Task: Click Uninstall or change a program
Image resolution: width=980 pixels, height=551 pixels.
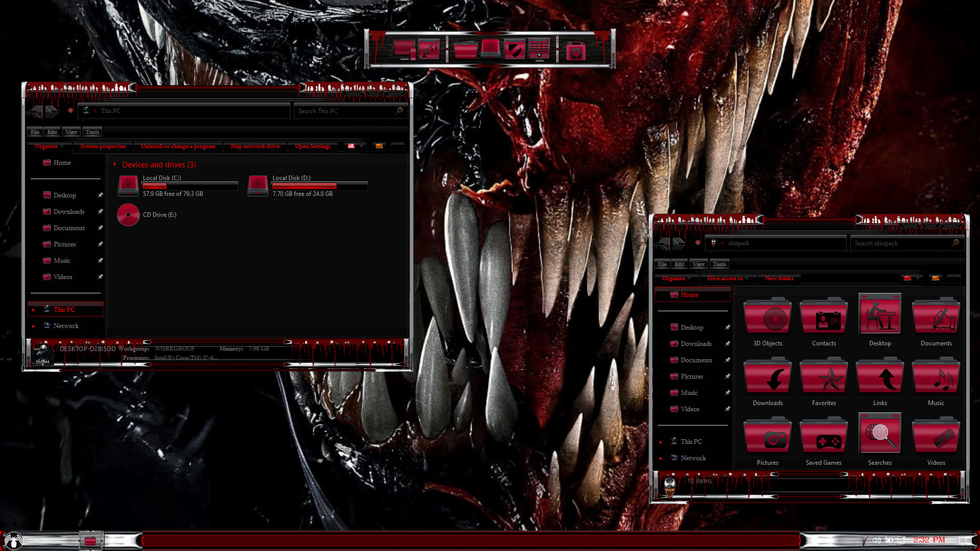Action: click(178, 146)
